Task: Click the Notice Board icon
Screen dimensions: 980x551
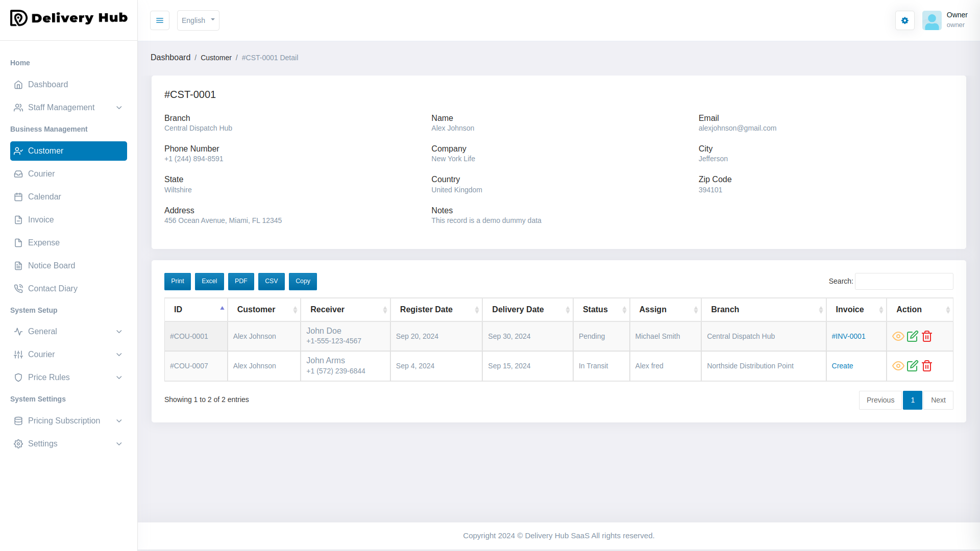Action: click(19, 266)
